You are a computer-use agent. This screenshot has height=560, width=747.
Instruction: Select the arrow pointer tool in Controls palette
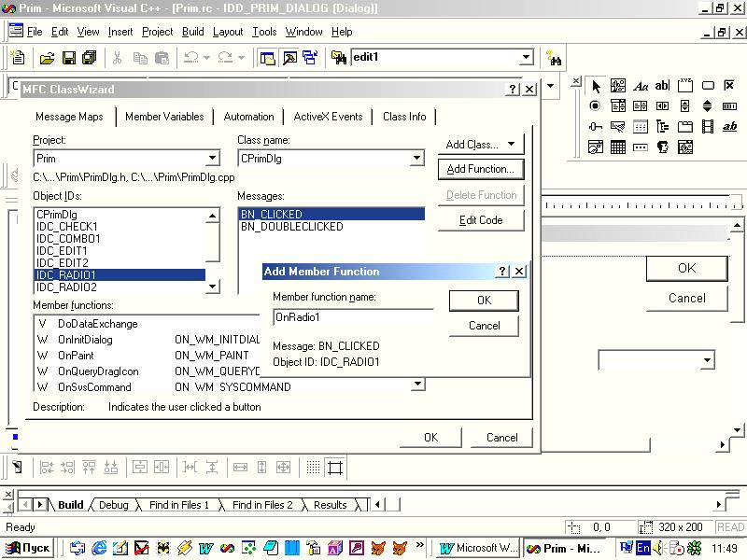[x=595, y=86]
